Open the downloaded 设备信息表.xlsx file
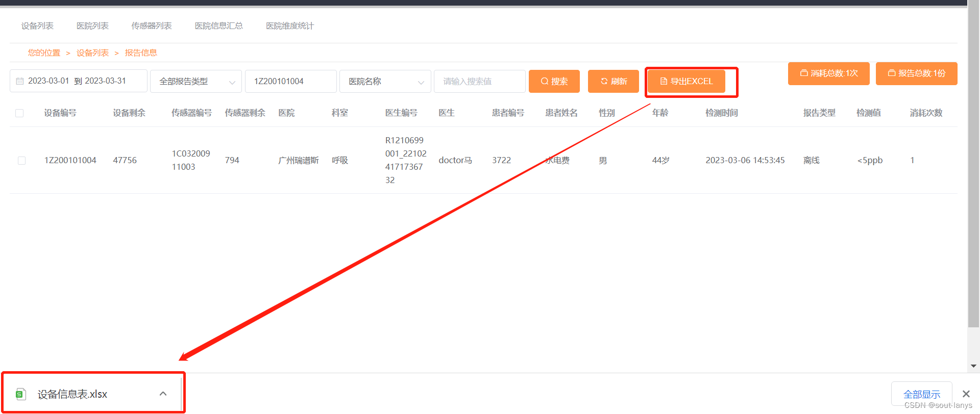980x414 pixels. tap(72, 394)
